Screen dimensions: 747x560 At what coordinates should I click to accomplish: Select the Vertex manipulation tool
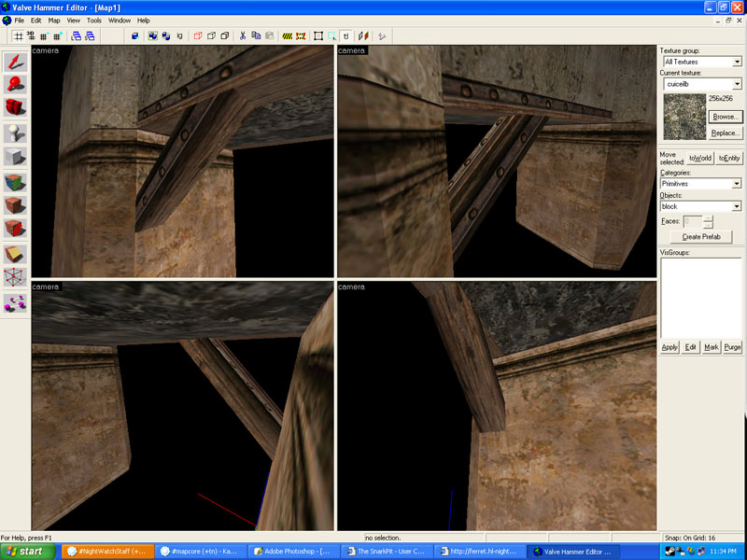16,277
